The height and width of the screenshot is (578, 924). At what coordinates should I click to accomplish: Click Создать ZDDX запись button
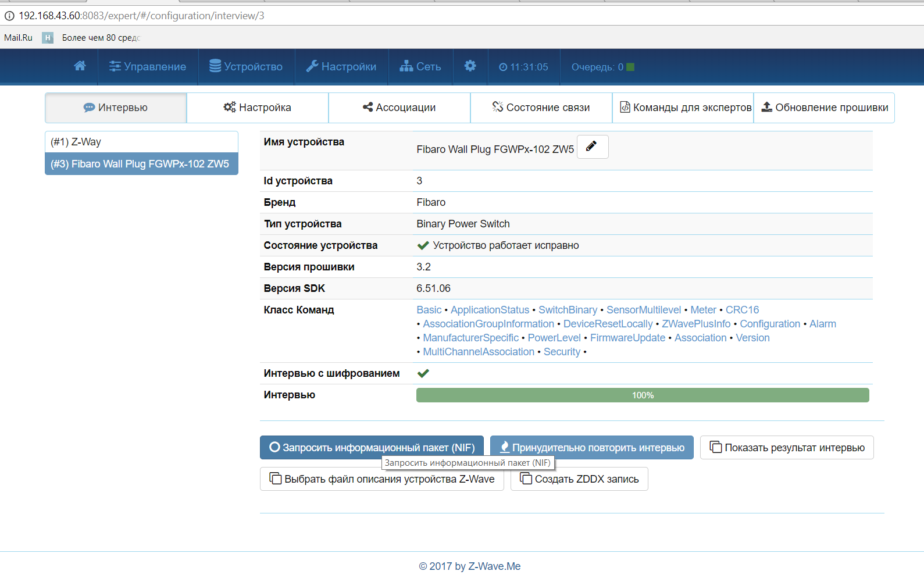[579, 479]
